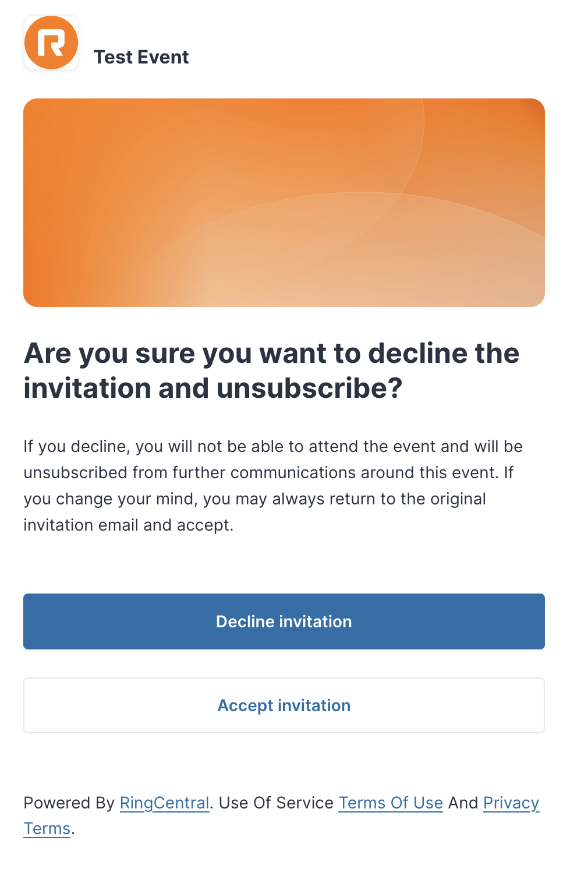Open the RingCentral link in footer

[x=164, y=803]
